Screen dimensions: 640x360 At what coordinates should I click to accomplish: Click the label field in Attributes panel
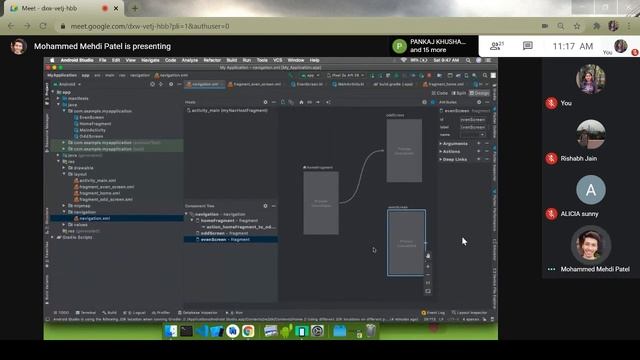(x=473, y=127)
